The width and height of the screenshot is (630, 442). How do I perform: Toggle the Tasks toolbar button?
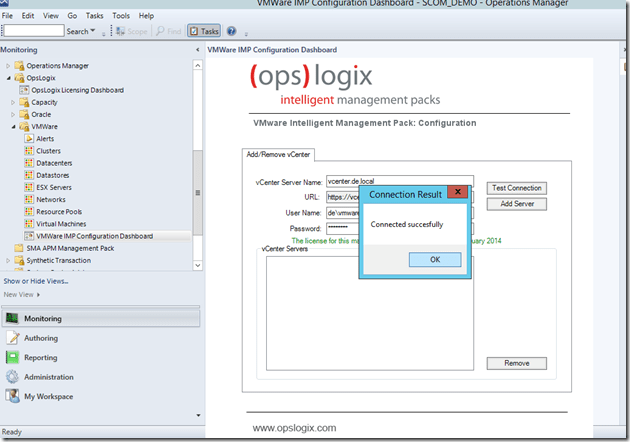pyautogui.click(x=205, y=32)
